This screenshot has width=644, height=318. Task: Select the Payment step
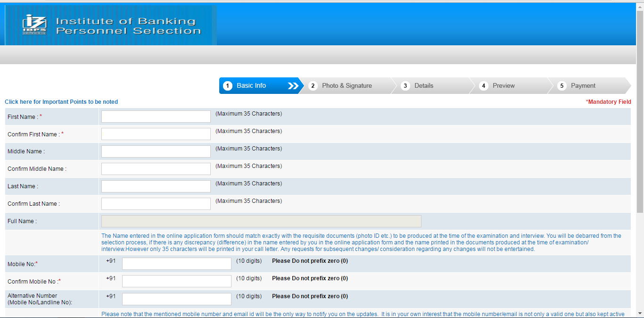click(583, 86)
